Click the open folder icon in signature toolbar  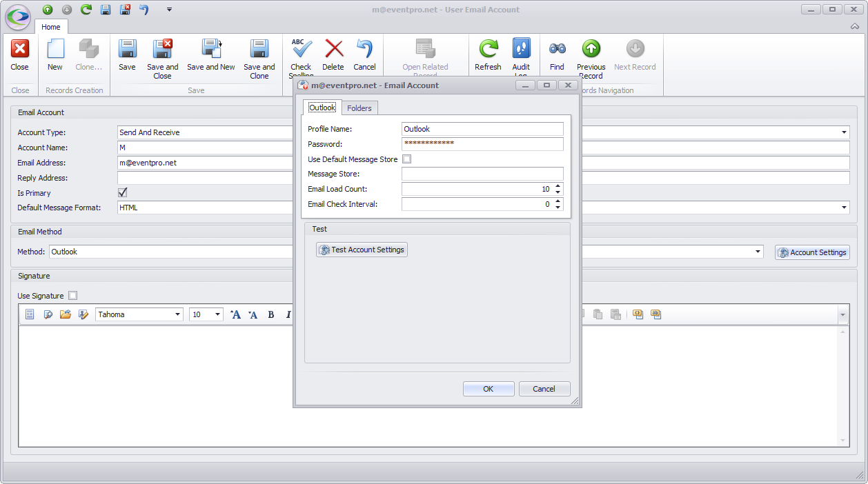click(x=66, y=314)
